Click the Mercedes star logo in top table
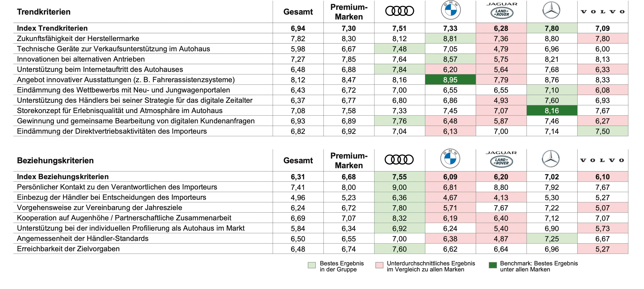644x289 pixels. click(551, 10)
